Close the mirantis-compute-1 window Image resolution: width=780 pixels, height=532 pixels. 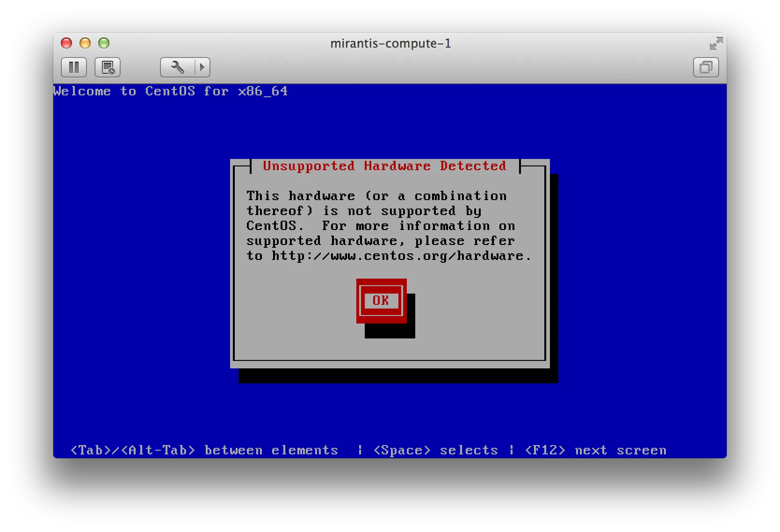[x=66, y=43]
